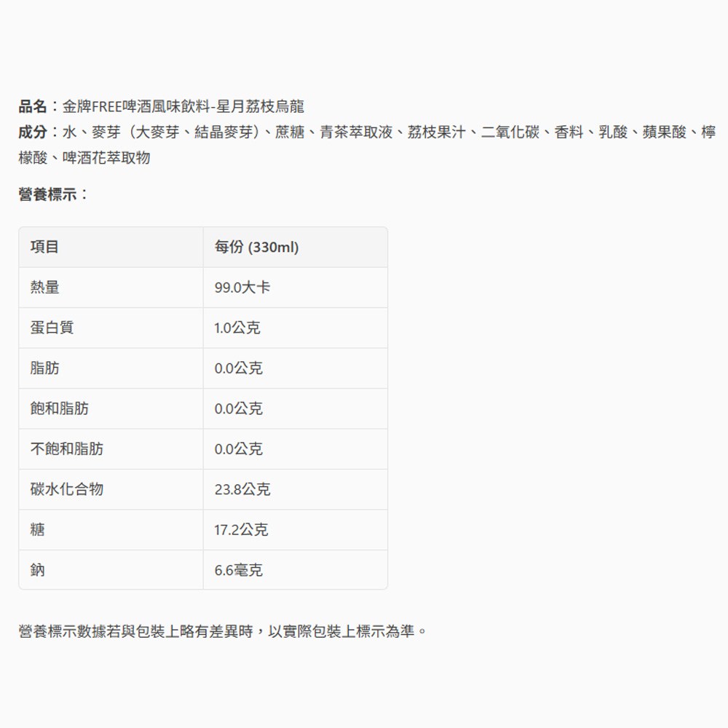728x728 pixels.
Task: Select the 鈉 row label
Action: (x=38, y=570)
